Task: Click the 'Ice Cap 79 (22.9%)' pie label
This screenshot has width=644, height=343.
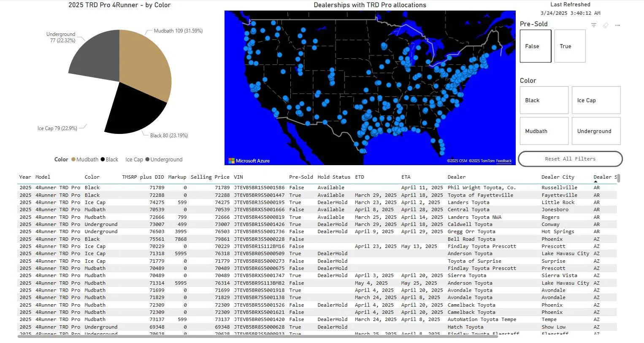Action: coord(57,128)
